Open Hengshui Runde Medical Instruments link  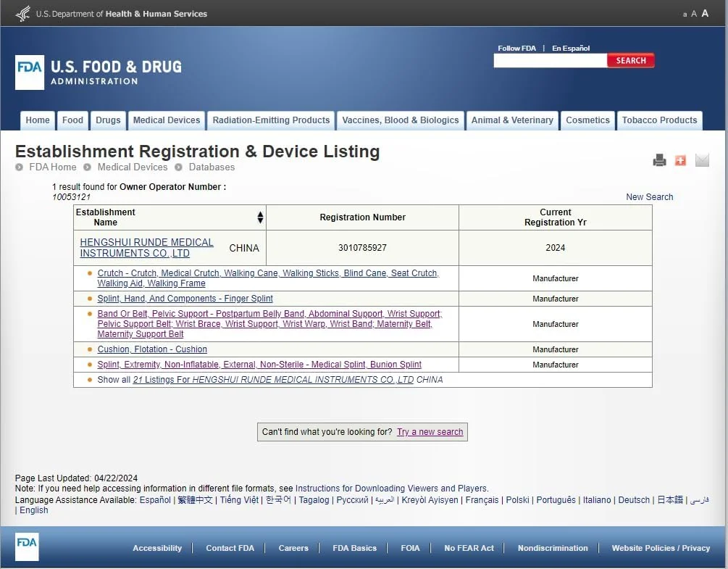click(x=146, y=248)
